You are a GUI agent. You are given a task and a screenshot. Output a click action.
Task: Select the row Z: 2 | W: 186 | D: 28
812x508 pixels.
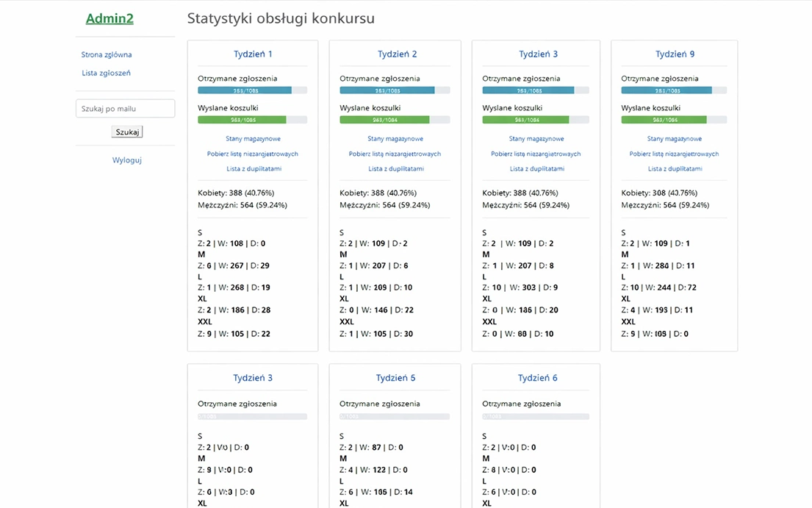(x=234, y=310)
